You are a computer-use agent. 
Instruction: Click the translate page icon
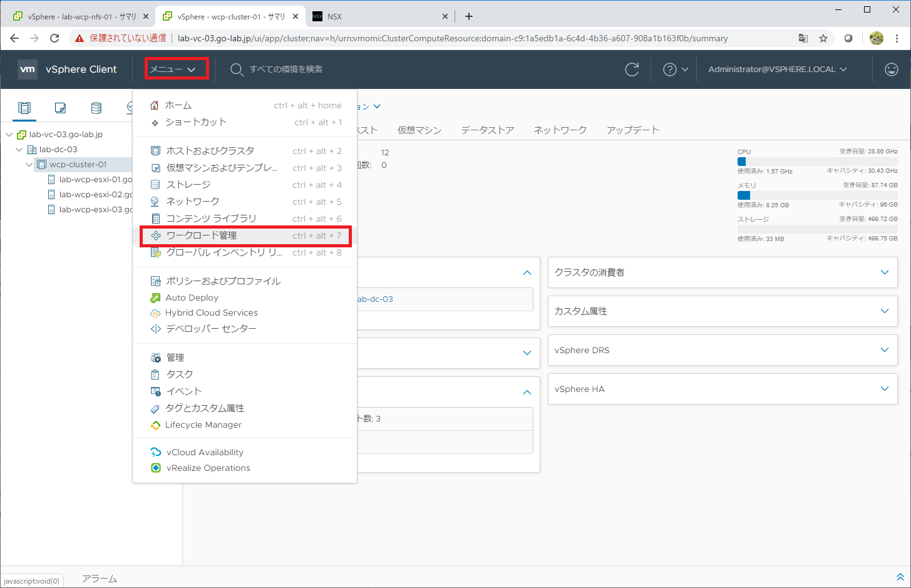tap(803, 38)
